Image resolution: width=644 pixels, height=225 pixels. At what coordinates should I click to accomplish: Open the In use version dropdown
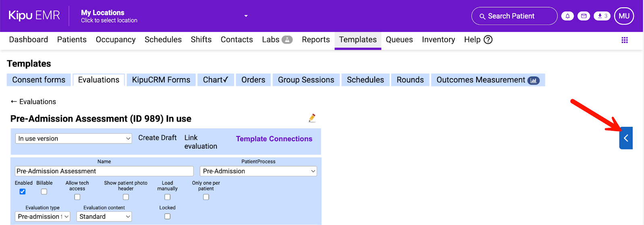tap(74, 138)
